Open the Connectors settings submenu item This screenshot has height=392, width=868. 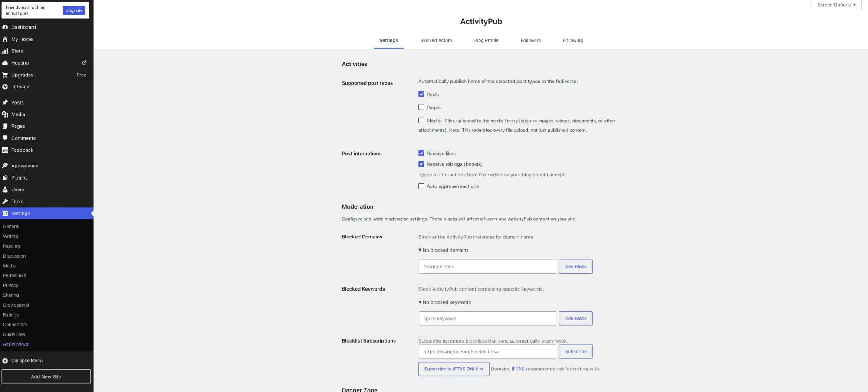[15, 324]
